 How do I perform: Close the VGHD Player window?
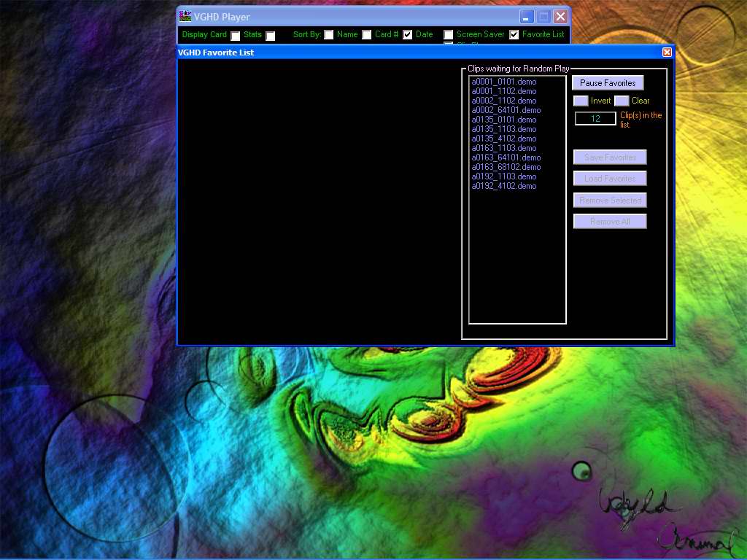tap(560, 17)
